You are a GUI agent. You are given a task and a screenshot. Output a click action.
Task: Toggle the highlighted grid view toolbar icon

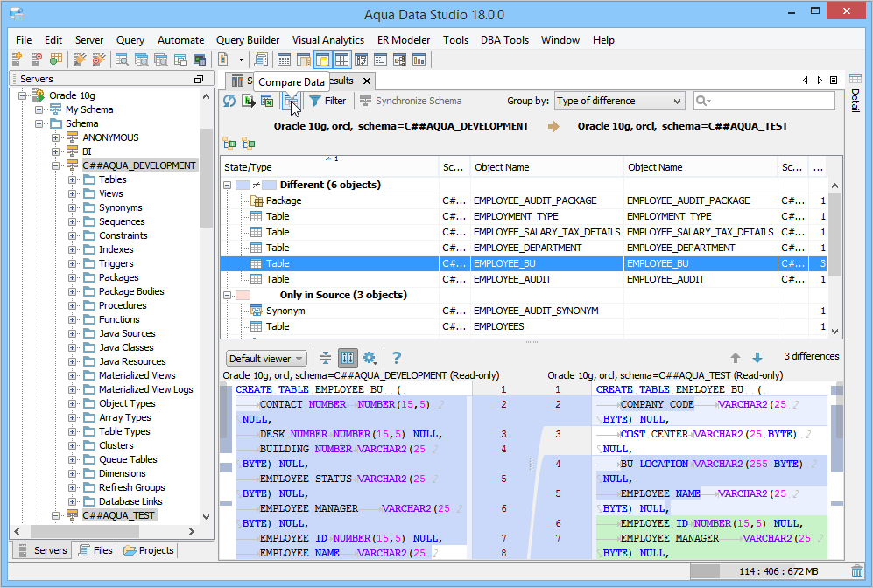341,59
